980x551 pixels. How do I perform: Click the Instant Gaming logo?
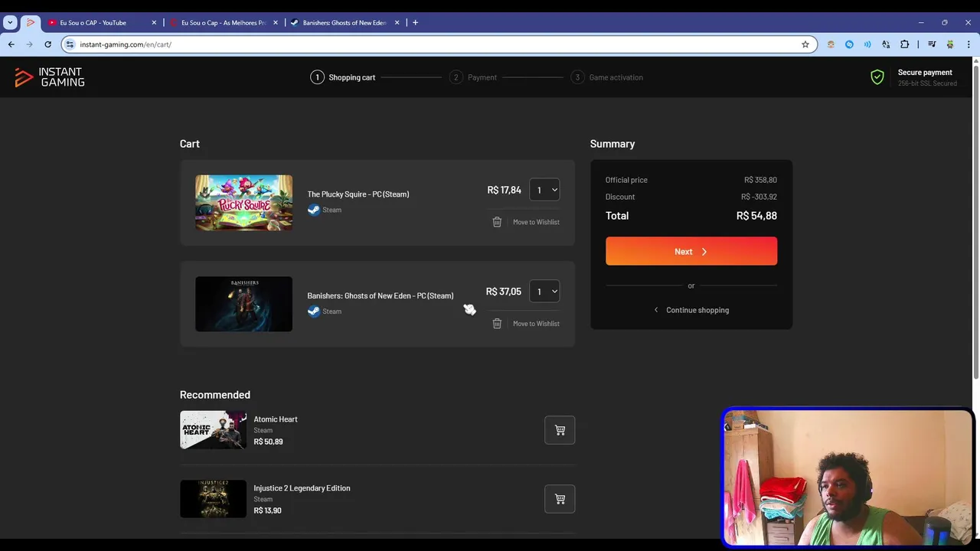coord(50,77)
